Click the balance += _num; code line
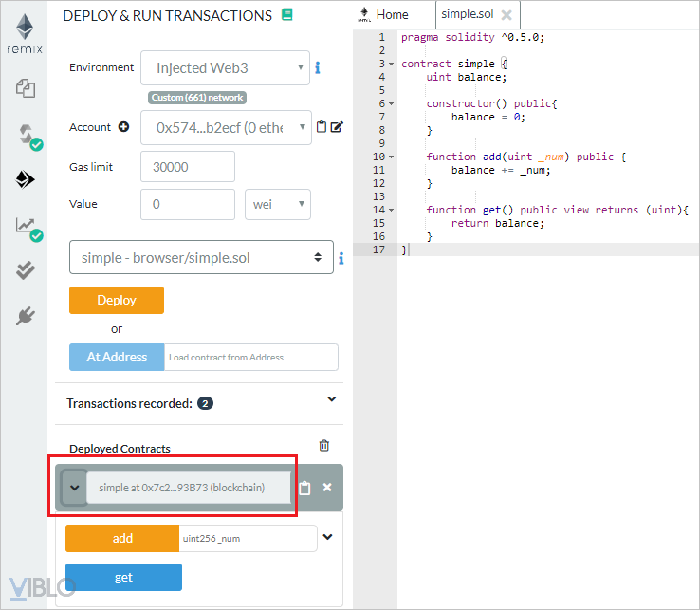Image resolution: width=700 pixels, height=610 pixels. pos(501,170)
